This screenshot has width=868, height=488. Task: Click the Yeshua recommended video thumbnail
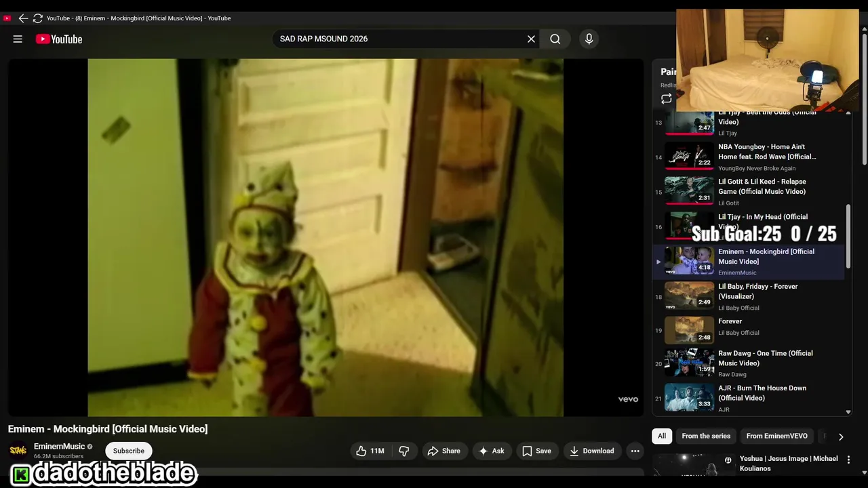pyautogui.click(x=693, y=464)
